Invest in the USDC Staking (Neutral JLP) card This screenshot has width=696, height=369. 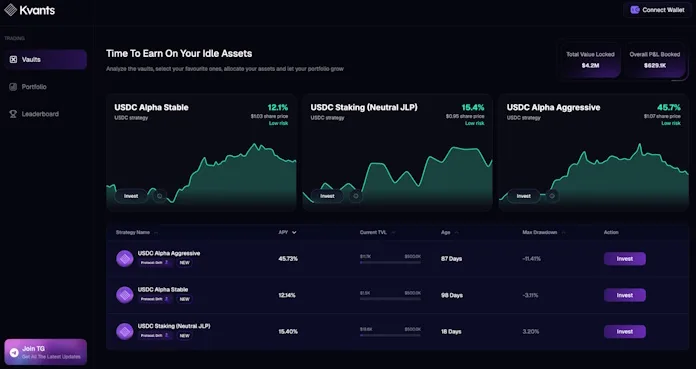pos(327,196)
